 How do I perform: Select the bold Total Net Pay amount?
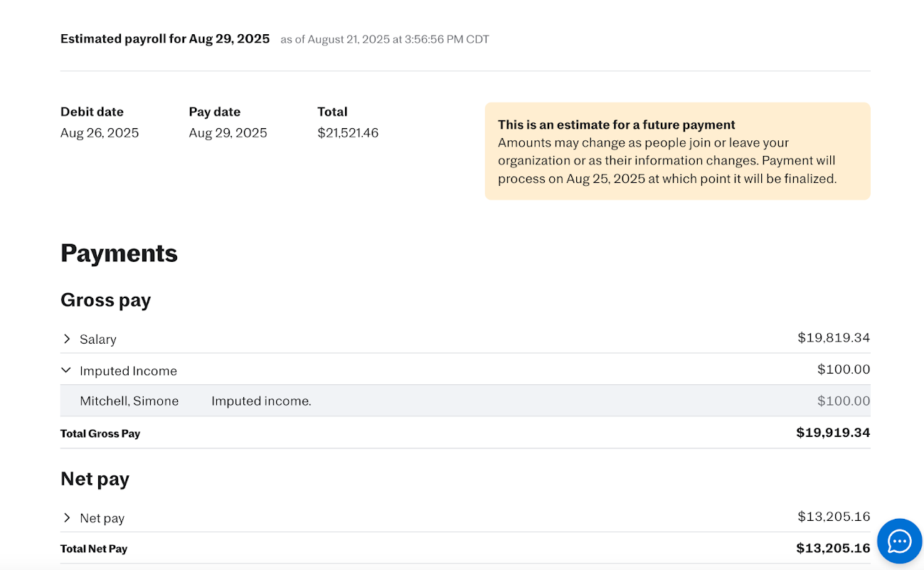click(833, 548)
